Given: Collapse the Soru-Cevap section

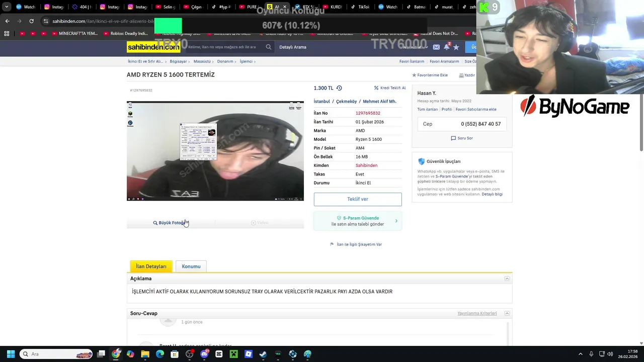Looking at the screenshot, I should (507, 313).
